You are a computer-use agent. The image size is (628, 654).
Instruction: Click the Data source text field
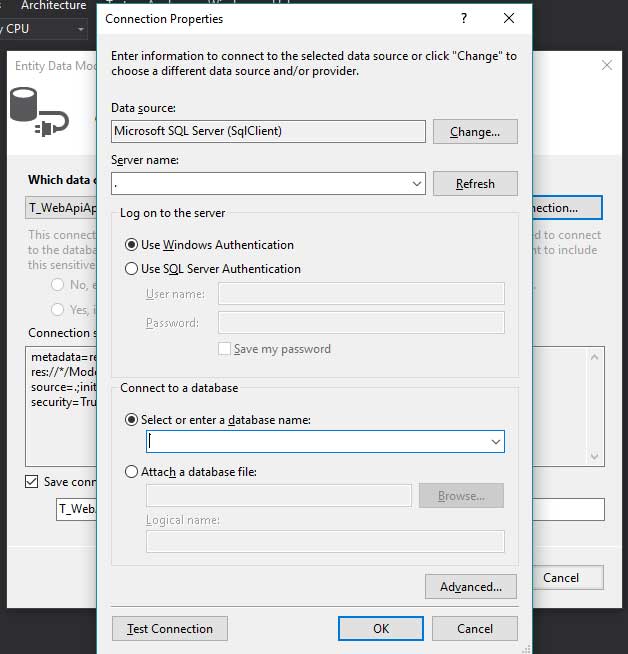coord(268,131)
